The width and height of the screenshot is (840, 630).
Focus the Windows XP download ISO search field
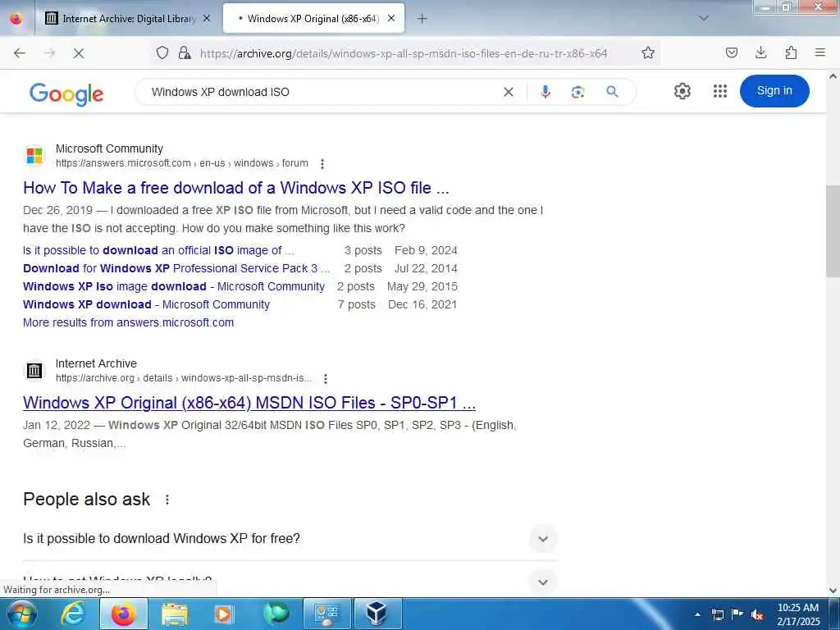click(x=322, y=92)
